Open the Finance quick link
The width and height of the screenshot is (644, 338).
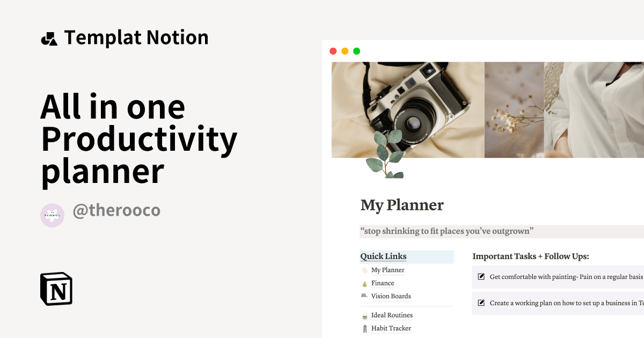coord(382,283)
